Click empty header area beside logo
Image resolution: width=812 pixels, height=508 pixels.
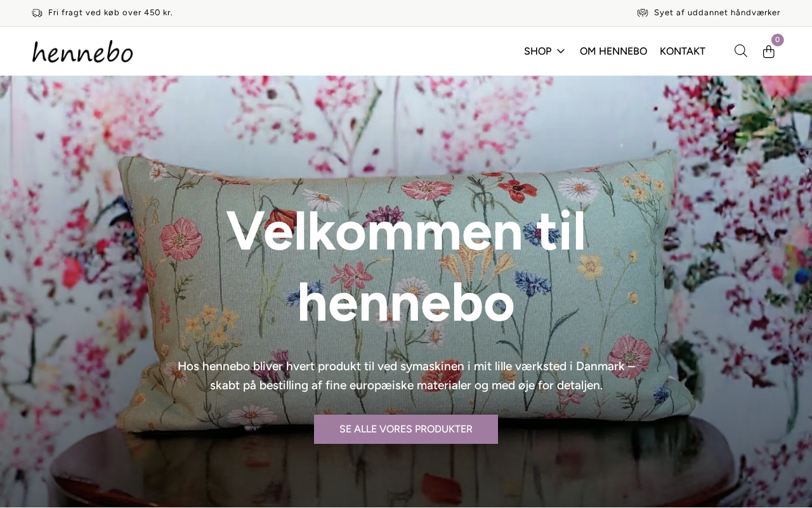[317, 51]
